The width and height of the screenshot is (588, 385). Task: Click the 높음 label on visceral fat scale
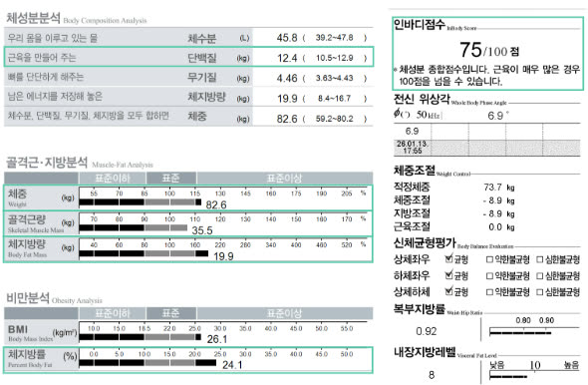(x=572, y=365)
